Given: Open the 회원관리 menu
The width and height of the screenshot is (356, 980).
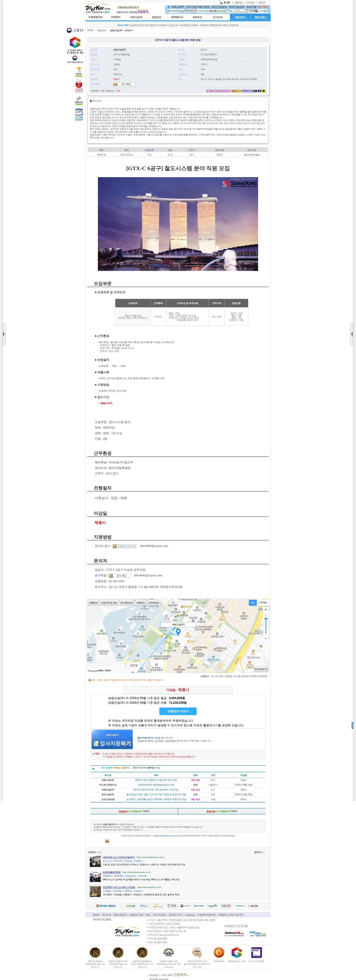Looking at the screenshot, I should pyautogui.click(x=177, y=17).
